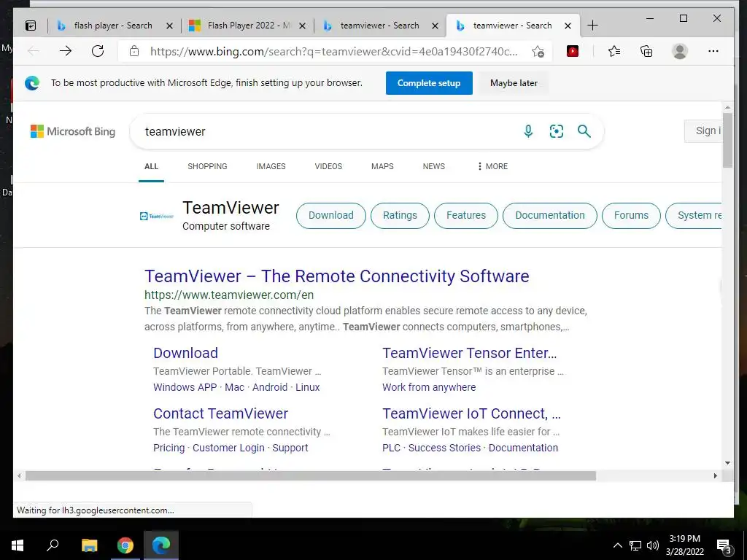The height and width of the screenshot is (560, 747).
Task: Click the browser address bar URL
Action: click(333, 52)
